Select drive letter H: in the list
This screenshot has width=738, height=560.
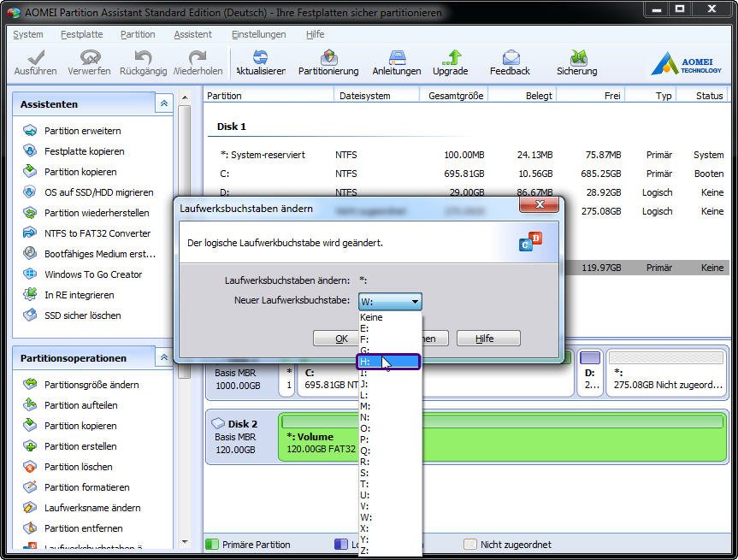389,362
